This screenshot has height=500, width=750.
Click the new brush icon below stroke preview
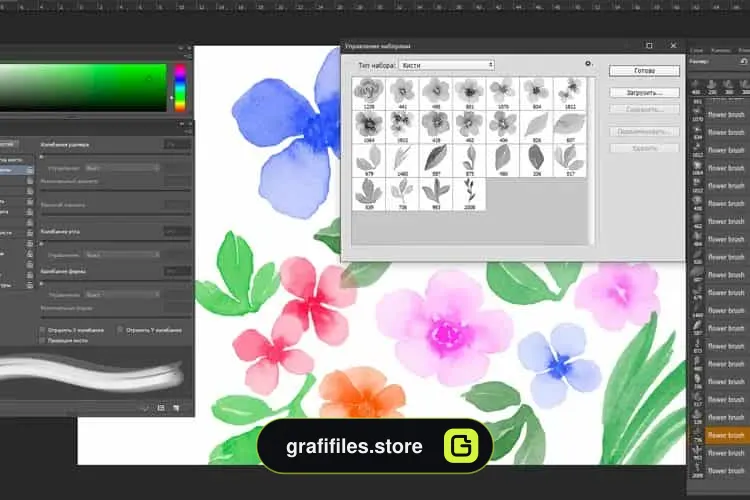pyautogui.click(x=176, y=408)
